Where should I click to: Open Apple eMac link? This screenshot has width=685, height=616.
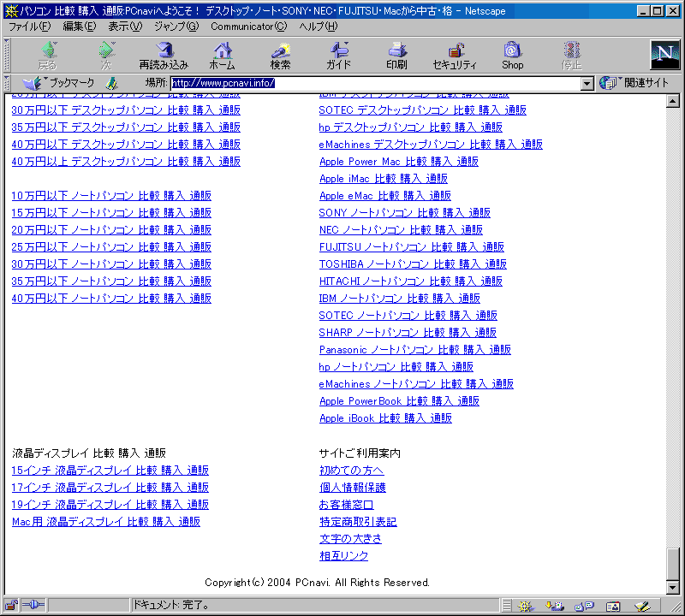pyautogui.click(x=385, y=196)
